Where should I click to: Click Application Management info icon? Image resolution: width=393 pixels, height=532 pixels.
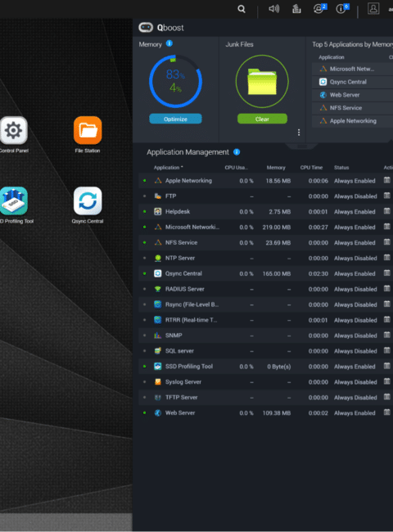(x=237, y=152)
